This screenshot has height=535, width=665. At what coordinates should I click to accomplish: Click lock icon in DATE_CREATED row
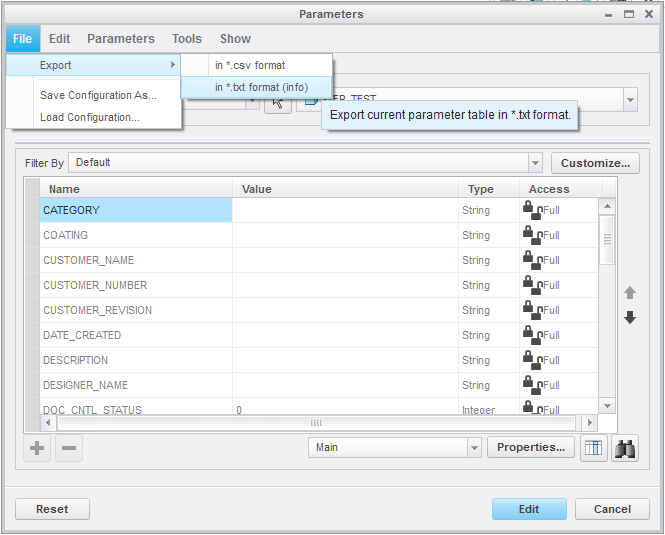532,335
